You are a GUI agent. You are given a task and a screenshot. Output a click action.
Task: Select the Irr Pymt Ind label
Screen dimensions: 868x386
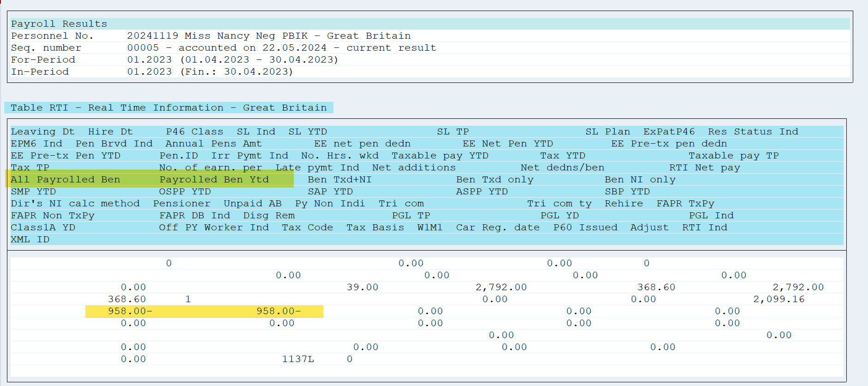pyautogui.click(x=250, y=156)
